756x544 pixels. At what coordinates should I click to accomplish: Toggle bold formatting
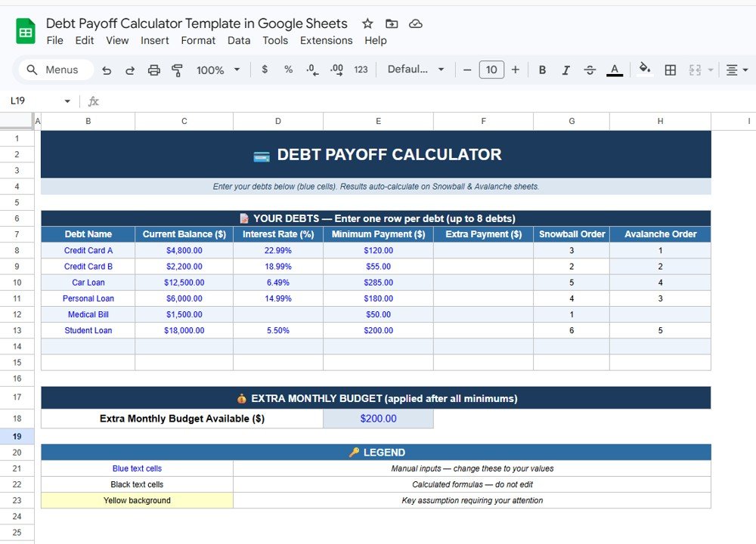(542, 70)
